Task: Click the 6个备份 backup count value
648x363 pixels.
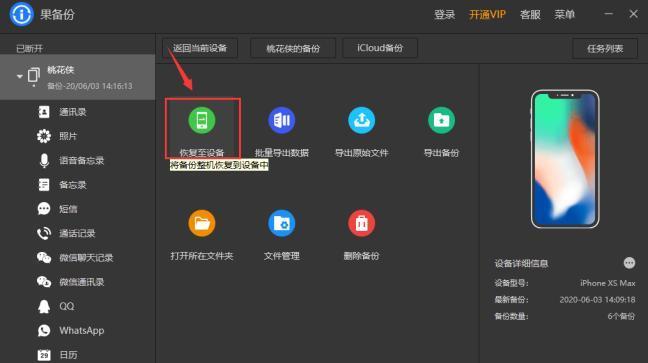Action: pos(621,316)
